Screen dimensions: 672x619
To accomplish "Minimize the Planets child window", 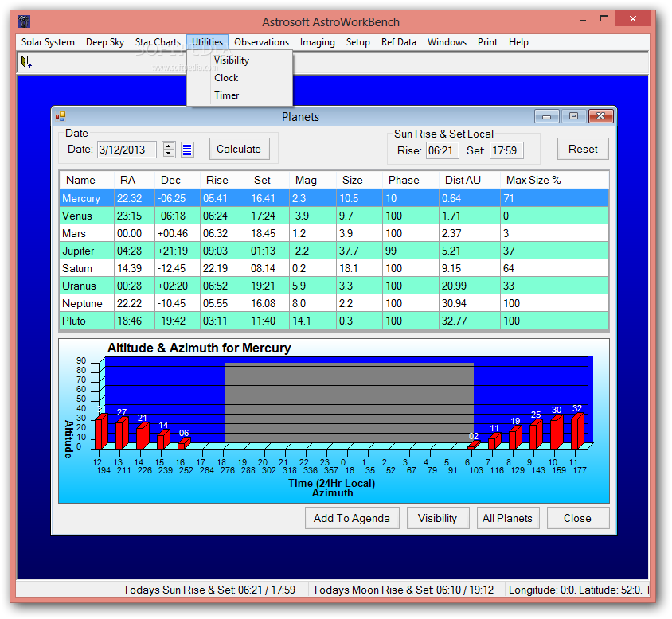I will 547,116.
